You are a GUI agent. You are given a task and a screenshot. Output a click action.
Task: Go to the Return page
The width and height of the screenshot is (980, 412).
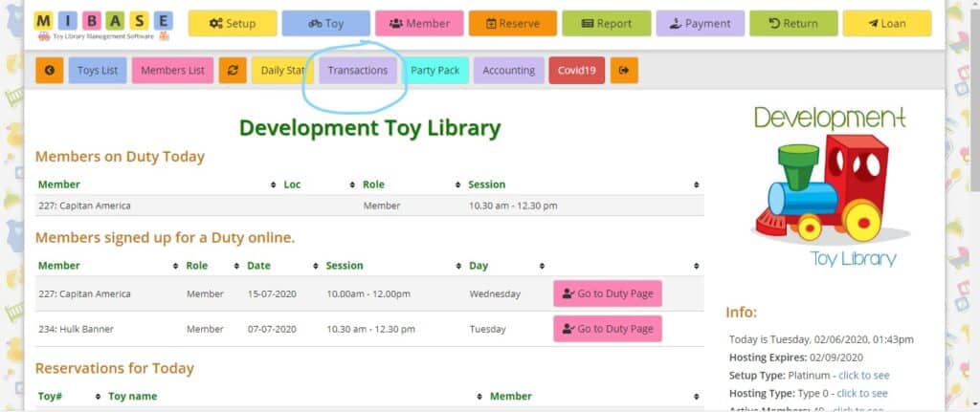coord(793,24)
